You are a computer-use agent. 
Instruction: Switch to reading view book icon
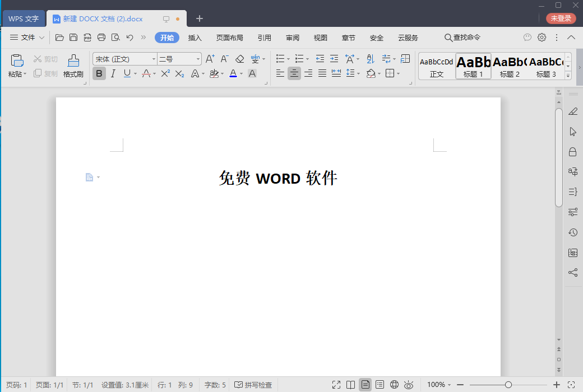pos(350,385)
